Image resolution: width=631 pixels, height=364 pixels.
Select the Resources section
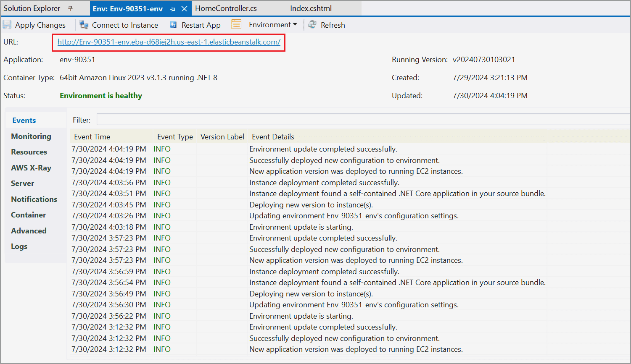click(x=29, y=152)
